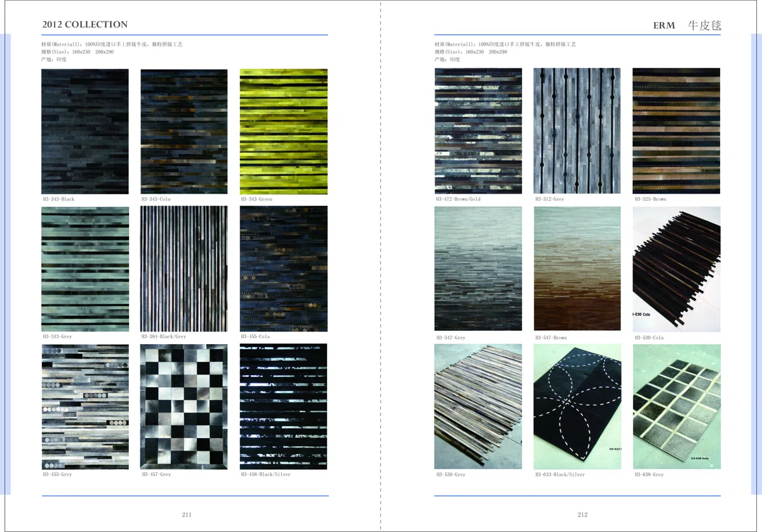Click the "ERM" brand heading
The image size is (762, 532).
[x=664, y=26]
